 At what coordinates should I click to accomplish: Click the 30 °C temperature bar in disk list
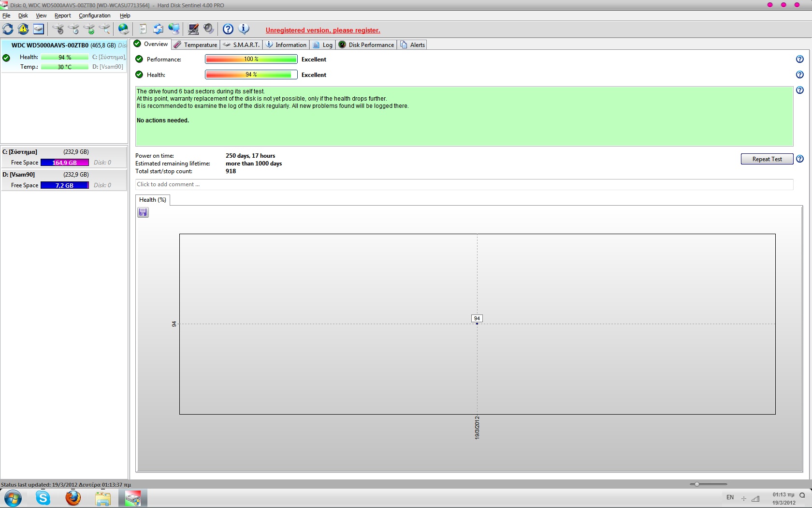pos(65,67)
